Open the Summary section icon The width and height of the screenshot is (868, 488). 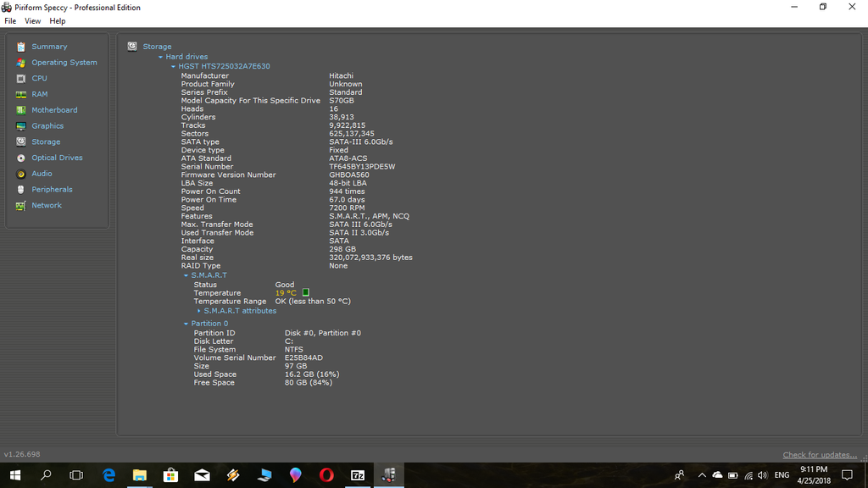pyautogui.click(x=21, y=47)
